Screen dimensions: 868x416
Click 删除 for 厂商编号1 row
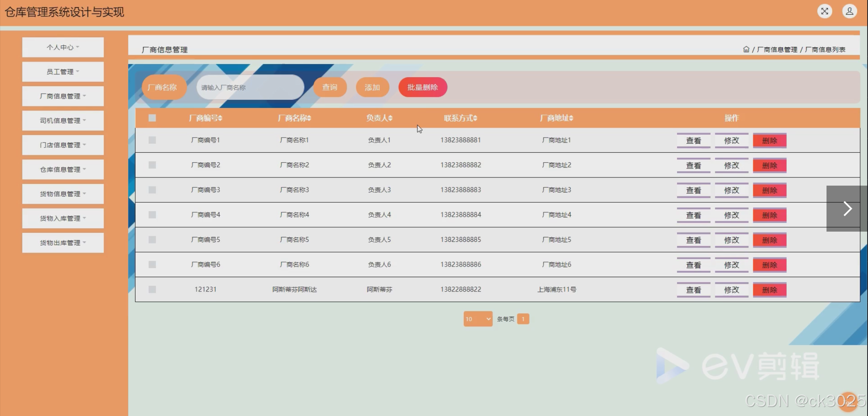coord(770,140)
